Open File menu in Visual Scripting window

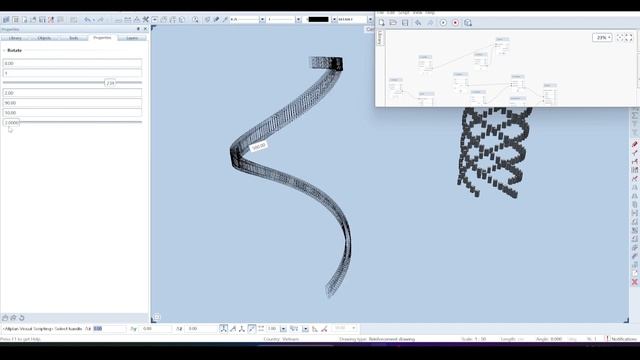(380, 13)
